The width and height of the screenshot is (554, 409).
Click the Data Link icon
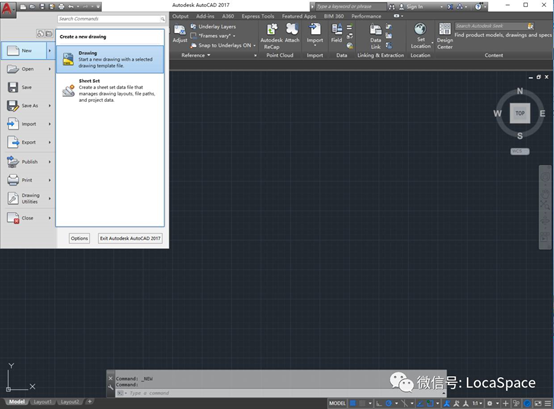pyautogui.click(x=376, y=36)
